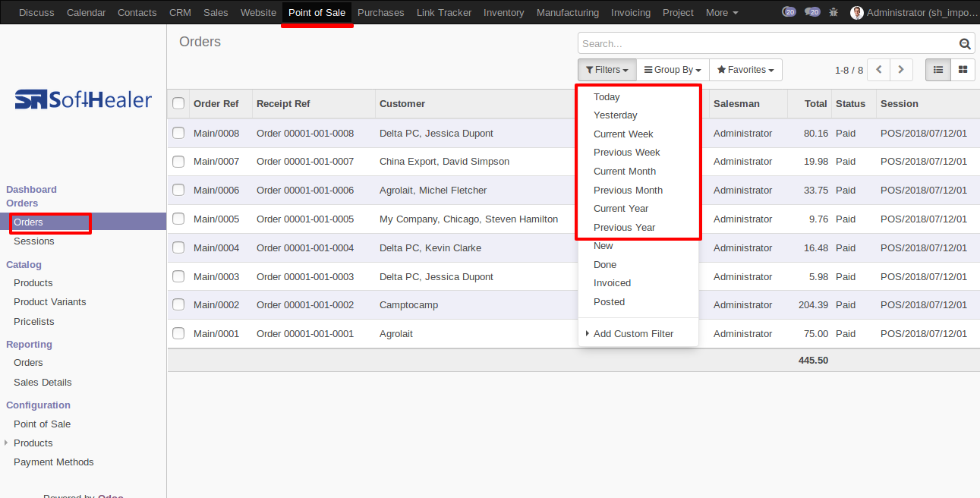Screen dimensions: 980x498
Task: Open Dashboard in the sidebar
Action: tap(31, 190)
